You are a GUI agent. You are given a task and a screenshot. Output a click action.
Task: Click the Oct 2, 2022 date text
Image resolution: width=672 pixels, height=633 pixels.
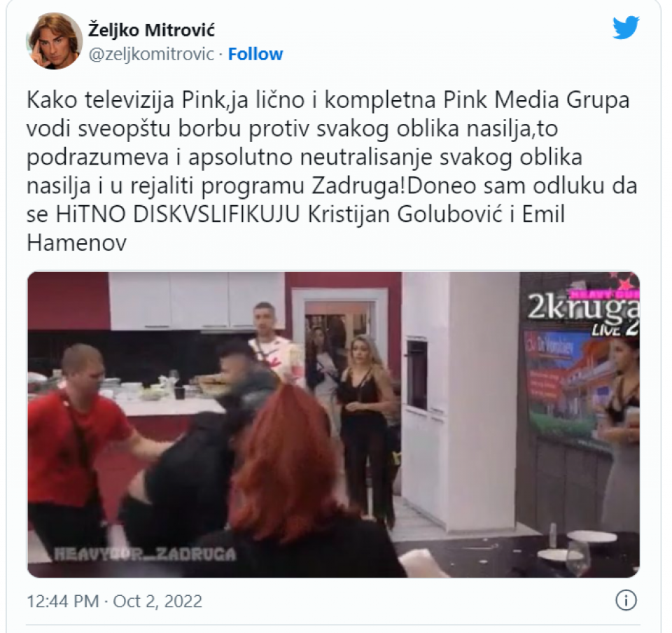pyautogui.click(x=157, y=601)
